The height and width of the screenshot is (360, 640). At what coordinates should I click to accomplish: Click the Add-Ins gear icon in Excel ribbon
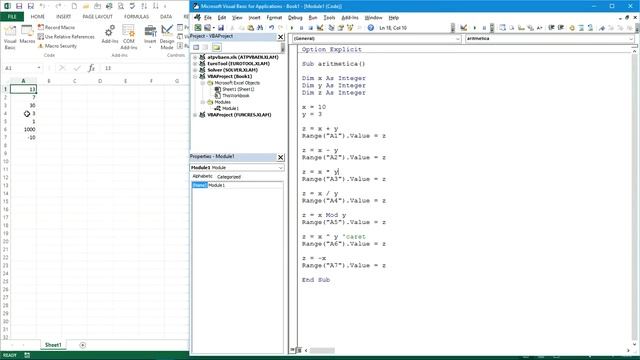click(110, 34)
